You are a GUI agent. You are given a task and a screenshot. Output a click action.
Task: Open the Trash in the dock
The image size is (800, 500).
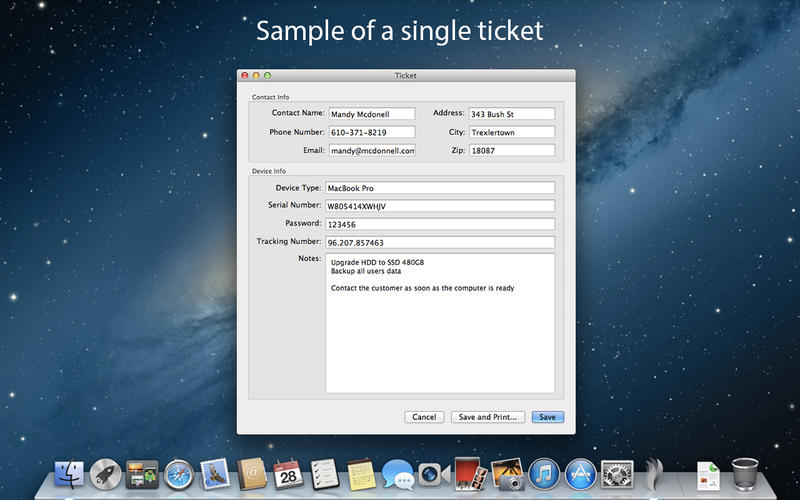[745, 474]
